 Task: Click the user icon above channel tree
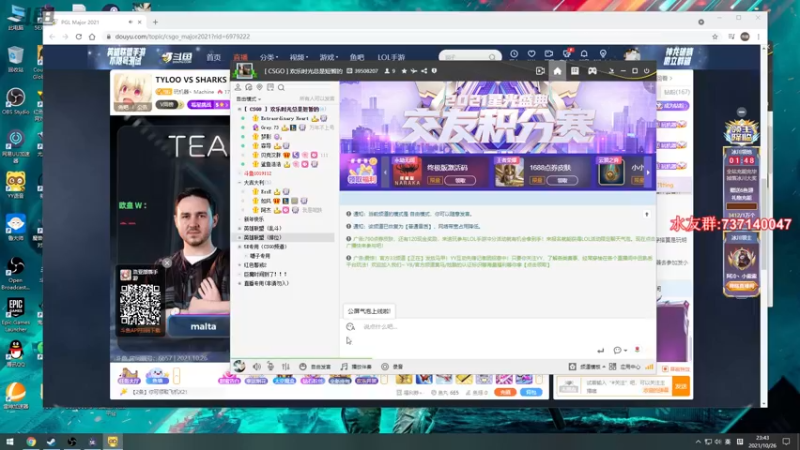point(238,87)
